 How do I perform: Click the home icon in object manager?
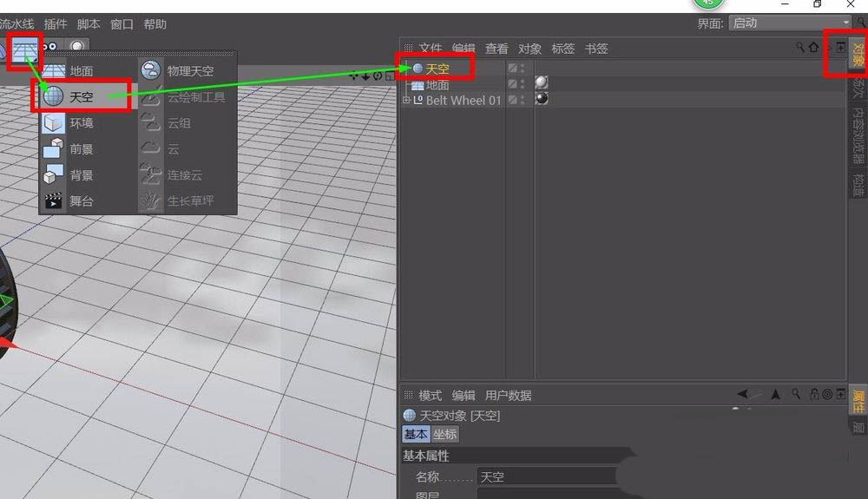813,48
